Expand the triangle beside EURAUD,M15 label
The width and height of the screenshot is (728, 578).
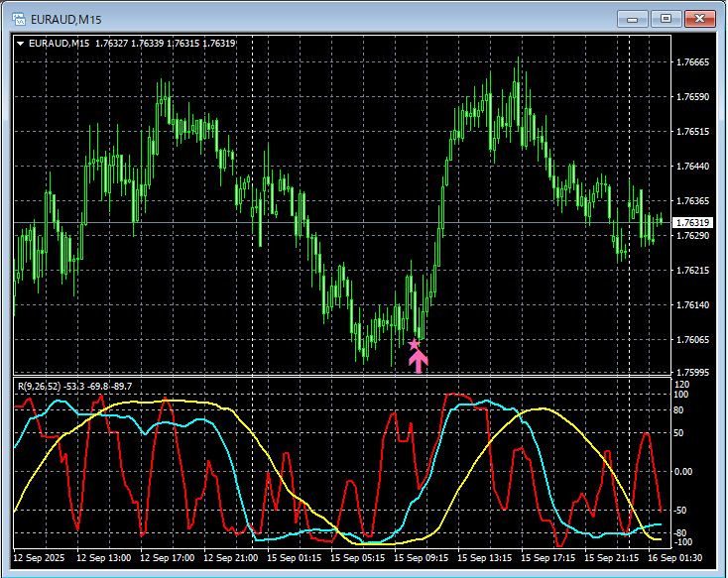click(21, 43)
